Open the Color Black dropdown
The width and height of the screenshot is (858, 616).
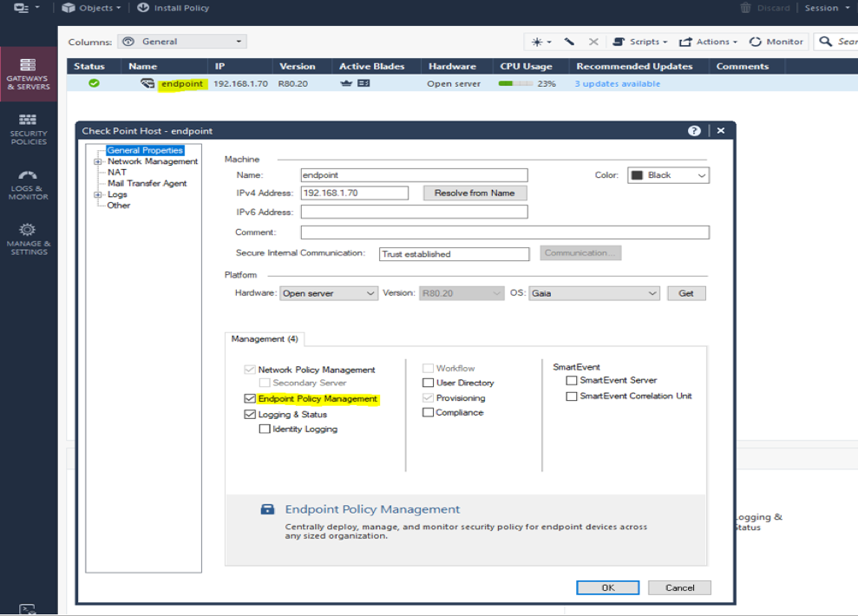[x=668, y=175]
